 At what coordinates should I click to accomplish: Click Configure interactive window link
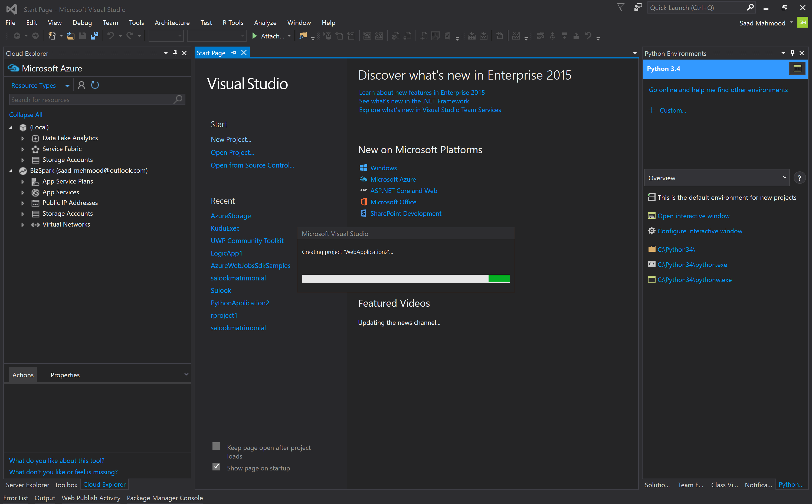(700, 231)
